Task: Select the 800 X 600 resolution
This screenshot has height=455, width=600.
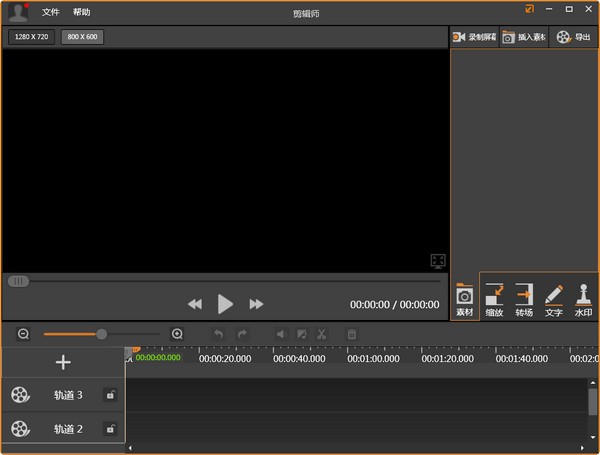Action: tap(82, 37)
